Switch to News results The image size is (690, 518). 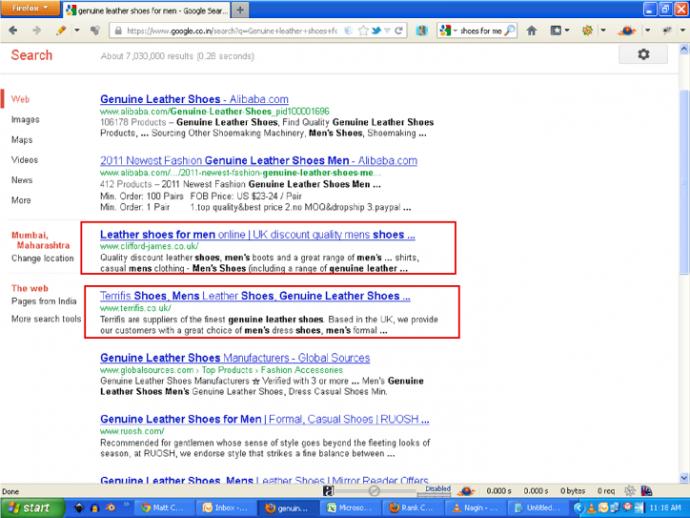click(x=22, y=180)
